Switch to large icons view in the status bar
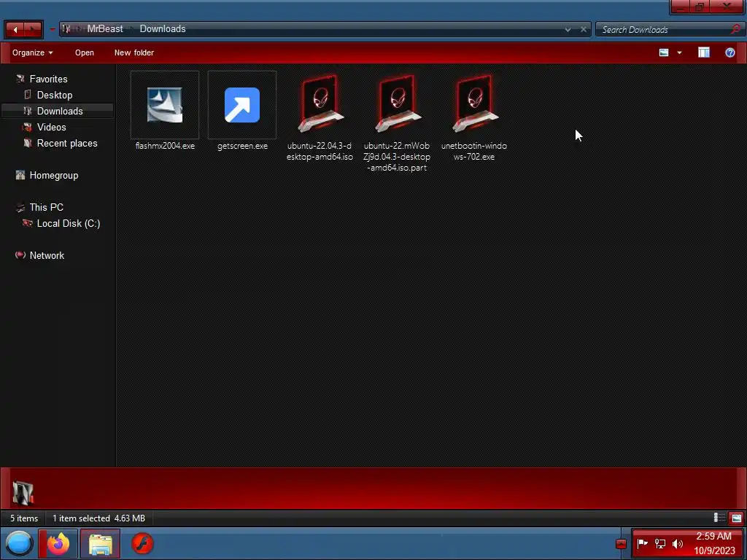This screenshot has height=560, width=747. pos(737,518)
